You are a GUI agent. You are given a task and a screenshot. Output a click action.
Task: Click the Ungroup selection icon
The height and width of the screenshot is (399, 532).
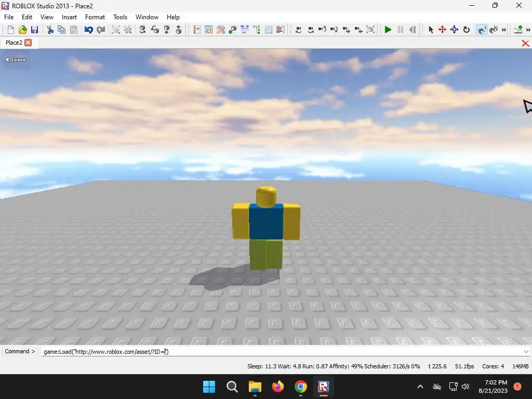(x=128, y=30)
